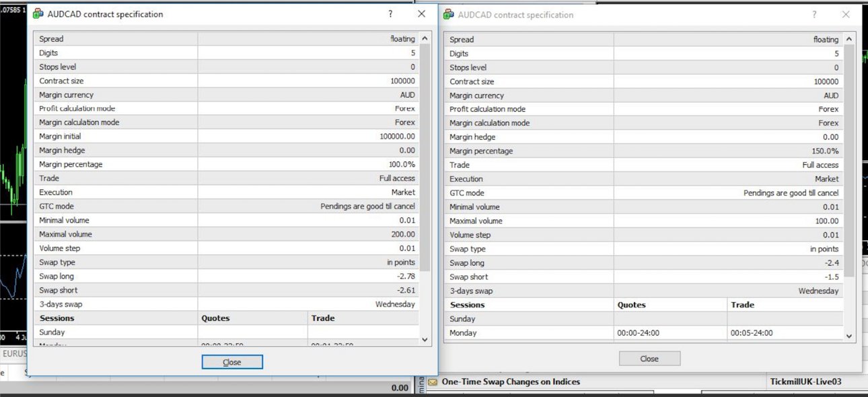868x397 pixels.
Task: Click app icon in left dialog title bar
Action: click(38, 13)
